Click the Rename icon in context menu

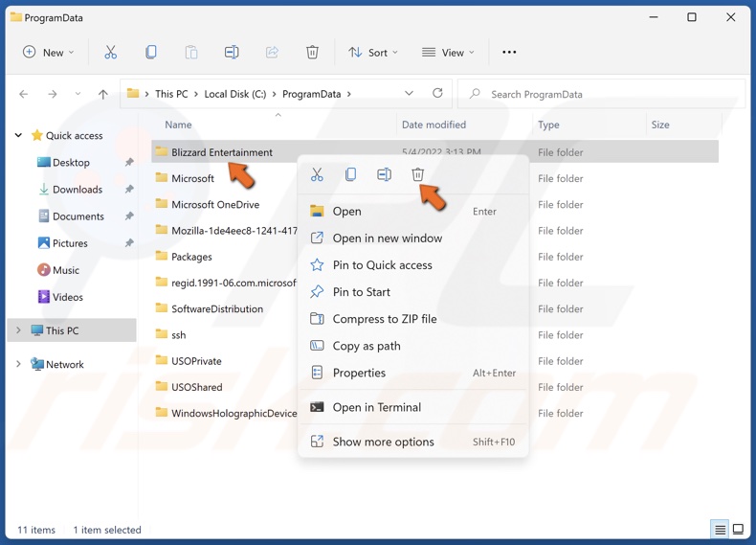pos(384,175)
